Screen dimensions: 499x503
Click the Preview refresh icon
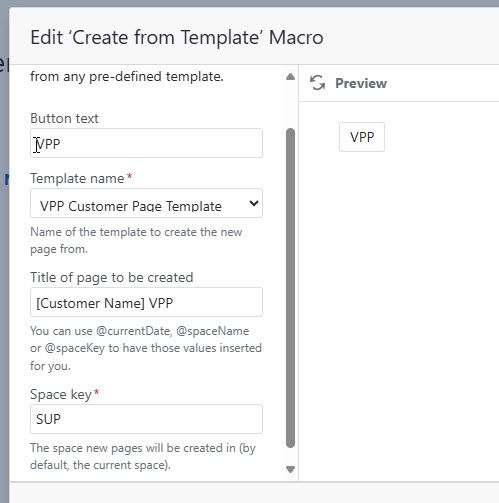[317, 83]
